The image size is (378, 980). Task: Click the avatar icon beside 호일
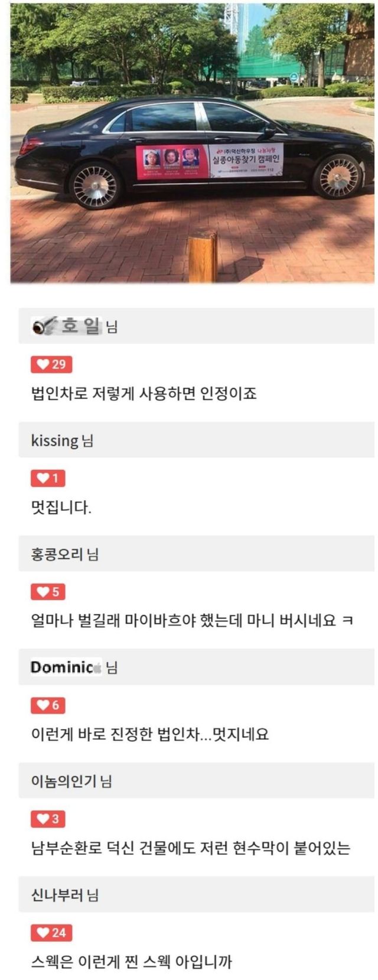44,326
